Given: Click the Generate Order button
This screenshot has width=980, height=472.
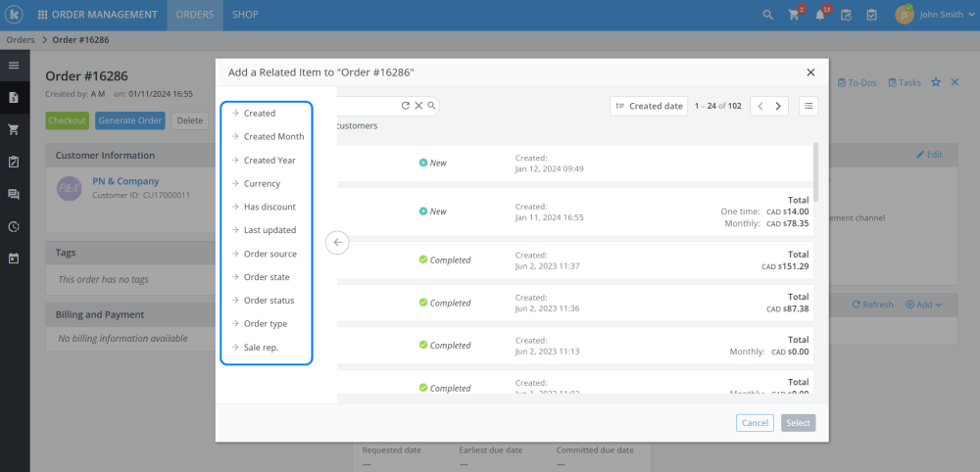Looking at the screenshot, I should click(x=130, y=120).
